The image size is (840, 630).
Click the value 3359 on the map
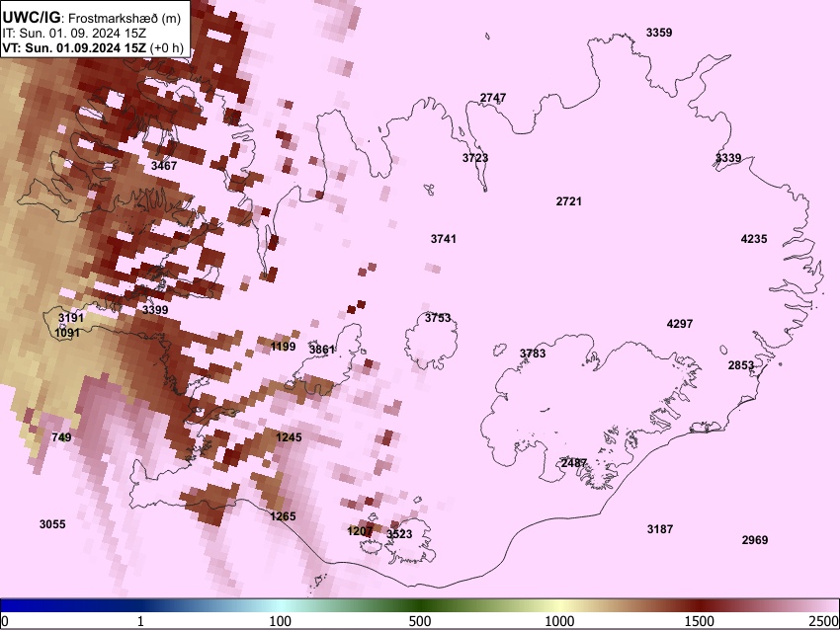[x=659, y=33]
